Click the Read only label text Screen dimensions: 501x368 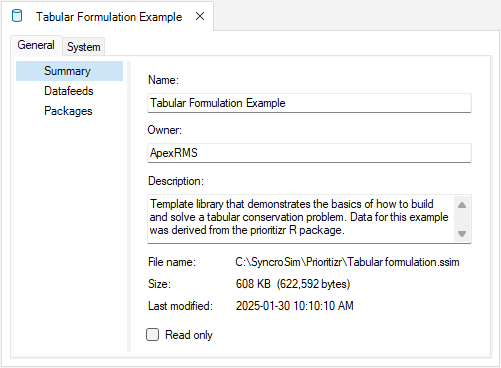(x=189, y=335)
